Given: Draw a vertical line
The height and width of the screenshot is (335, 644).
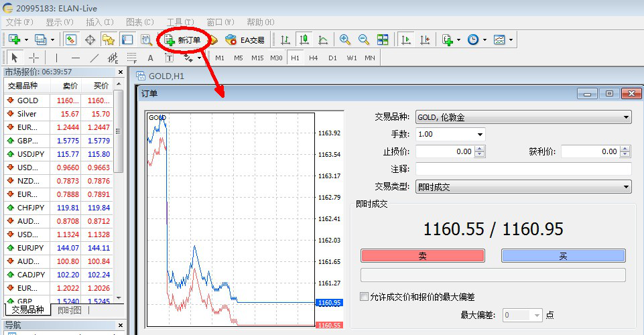Looking at the screenshot, I should pos(56,58).
